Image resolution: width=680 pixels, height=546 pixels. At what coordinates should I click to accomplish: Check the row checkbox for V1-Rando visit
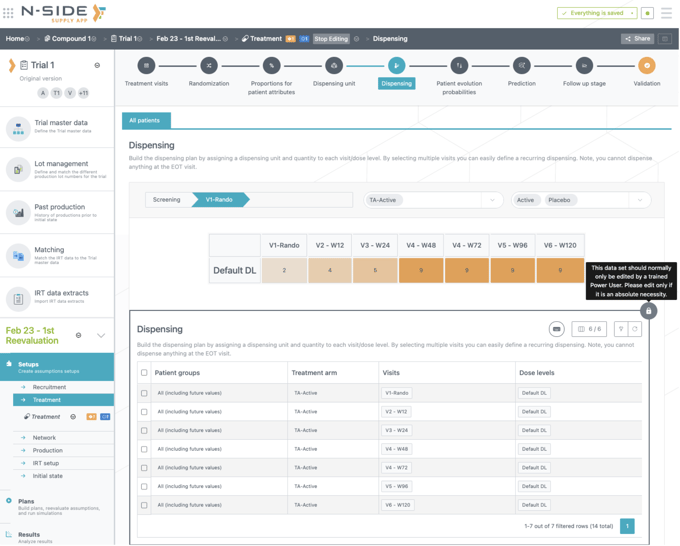[144, 393]
